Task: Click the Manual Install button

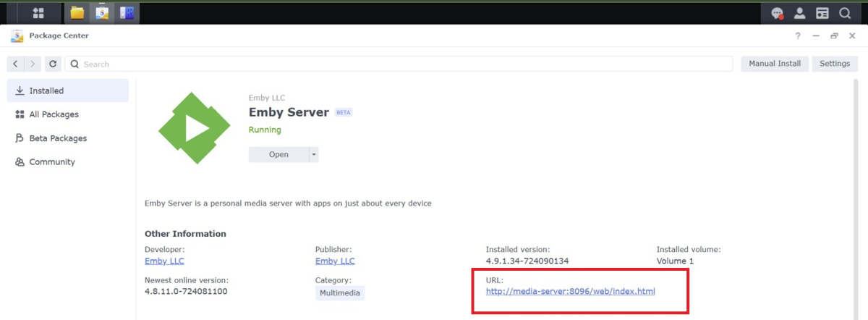Action: 775,64
